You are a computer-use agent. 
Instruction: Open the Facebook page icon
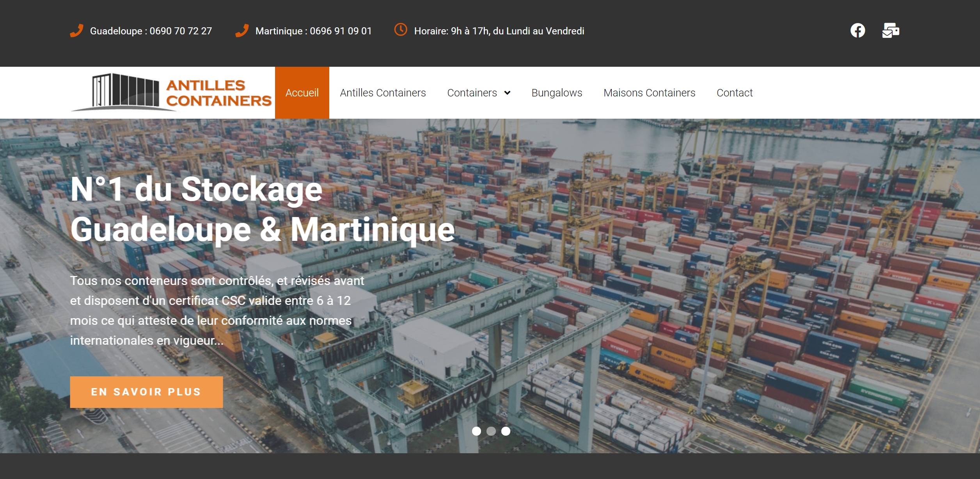pyautogui.click(x=857, y=30)
